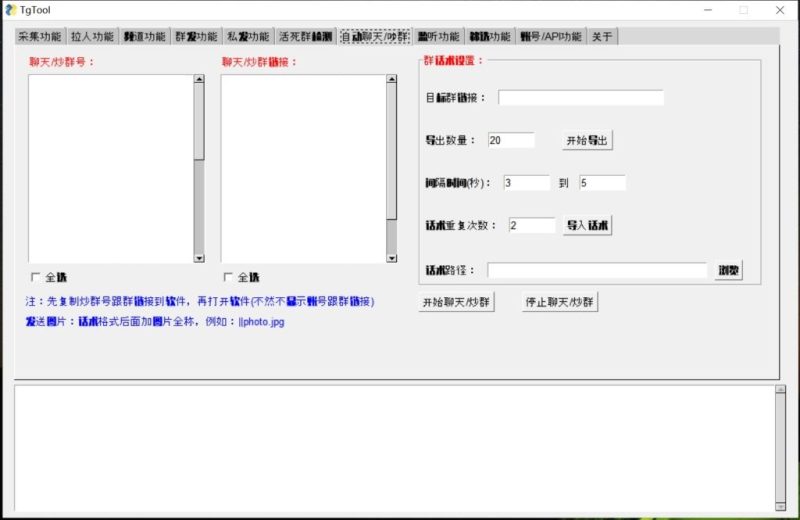The image size is (800, 520).
Task: Click the up arrow of the log panel scrollbar
Action: 780,389
